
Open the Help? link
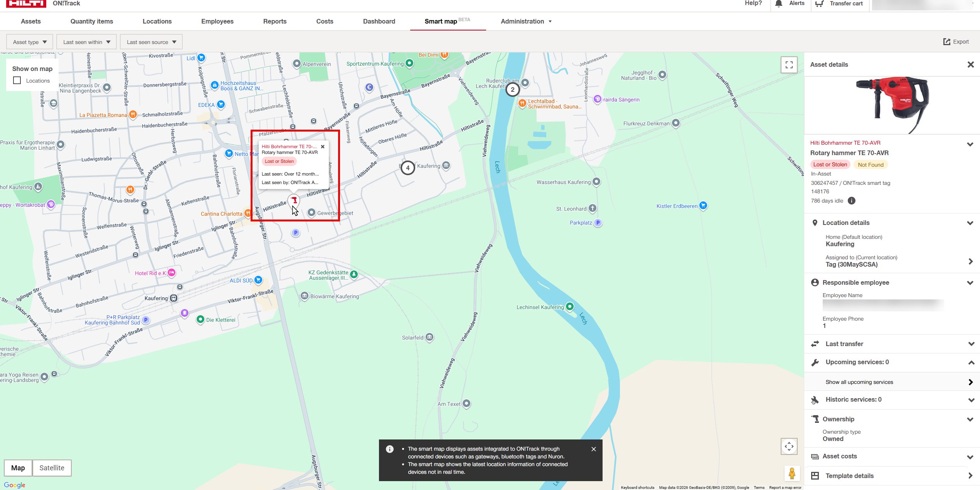(x=753, y=3)
